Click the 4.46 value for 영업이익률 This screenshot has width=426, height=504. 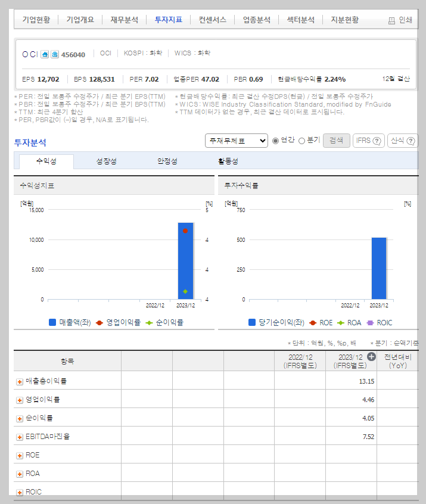tap(368, 400)
